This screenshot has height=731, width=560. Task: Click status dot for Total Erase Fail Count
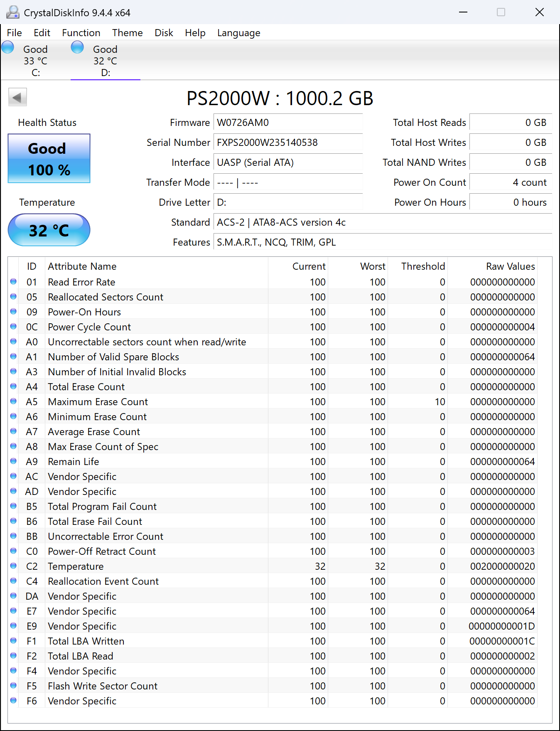tap(13, 521)
